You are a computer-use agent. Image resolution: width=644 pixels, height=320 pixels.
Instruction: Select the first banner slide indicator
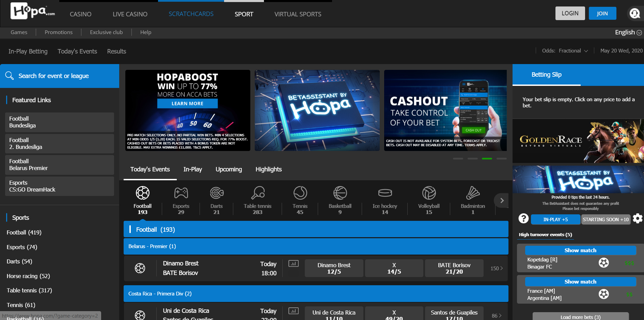(x=458, y=158)
